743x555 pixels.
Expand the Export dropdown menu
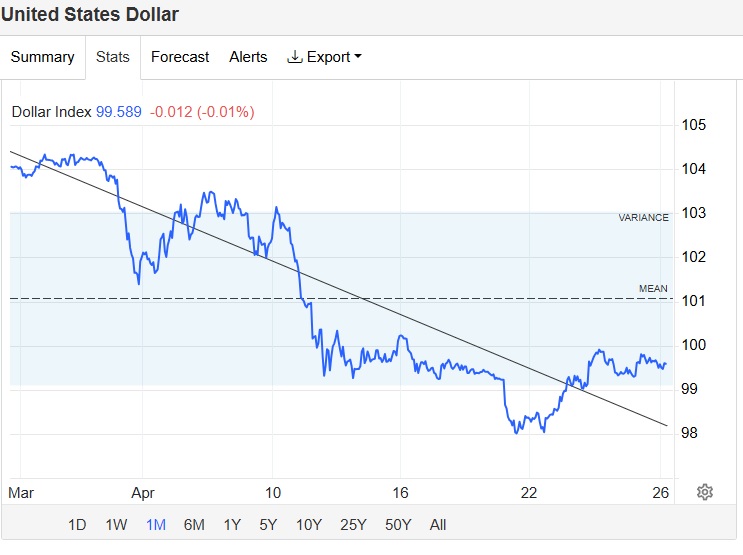pos(357,57)
